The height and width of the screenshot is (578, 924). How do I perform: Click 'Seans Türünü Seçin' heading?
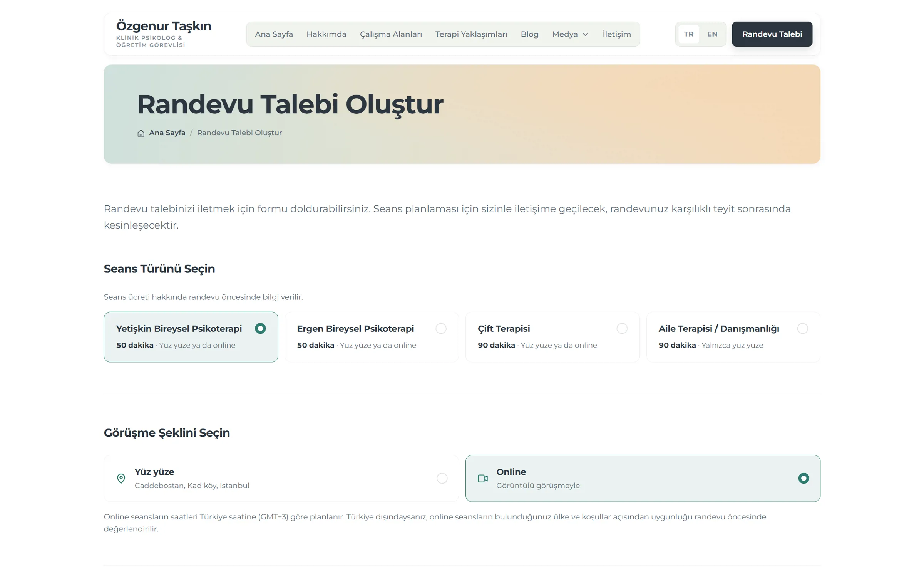(x=159, y=269)
